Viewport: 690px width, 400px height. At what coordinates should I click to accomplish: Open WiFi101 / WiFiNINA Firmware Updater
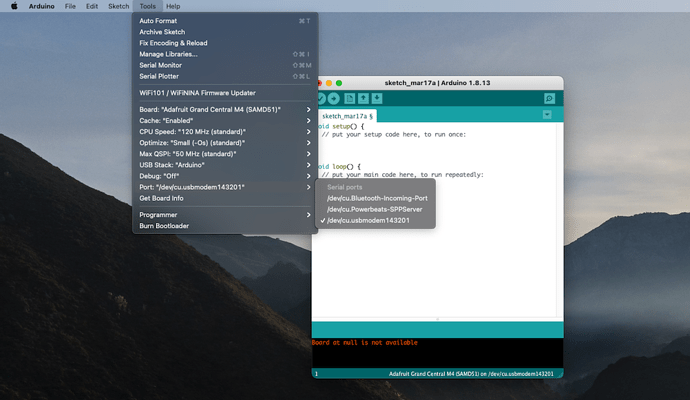225,93
